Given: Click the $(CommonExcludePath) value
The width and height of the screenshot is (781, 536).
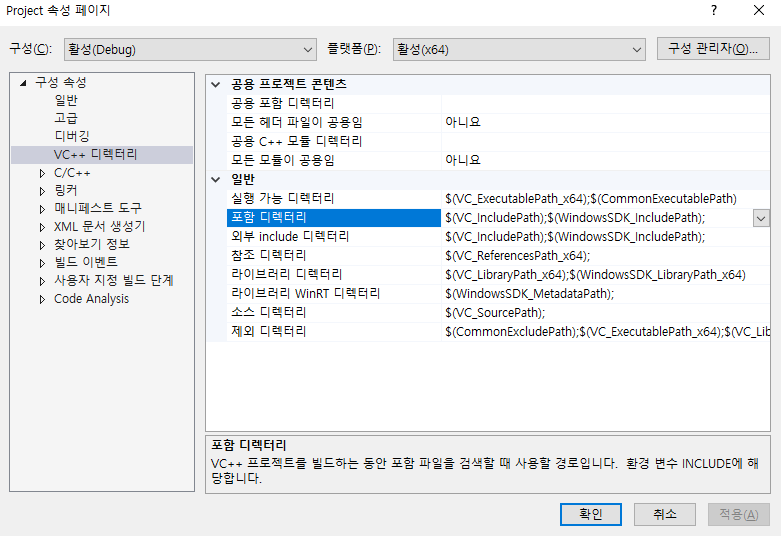Looking at the screenshot, I should (606, 331).
